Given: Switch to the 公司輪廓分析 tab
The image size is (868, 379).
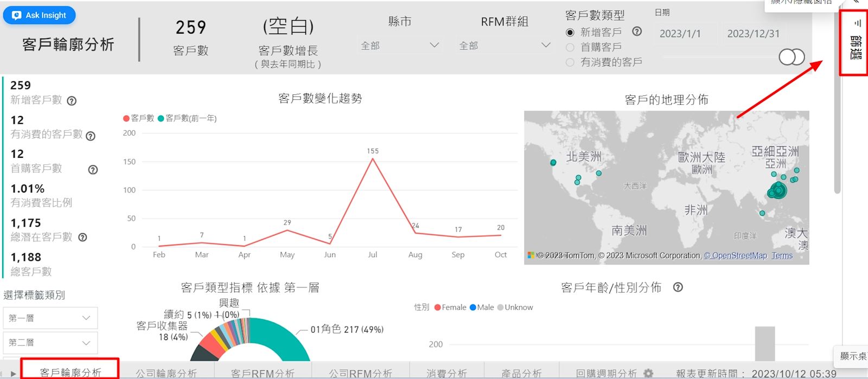Looking at the screenshot, I should point(166,373).
